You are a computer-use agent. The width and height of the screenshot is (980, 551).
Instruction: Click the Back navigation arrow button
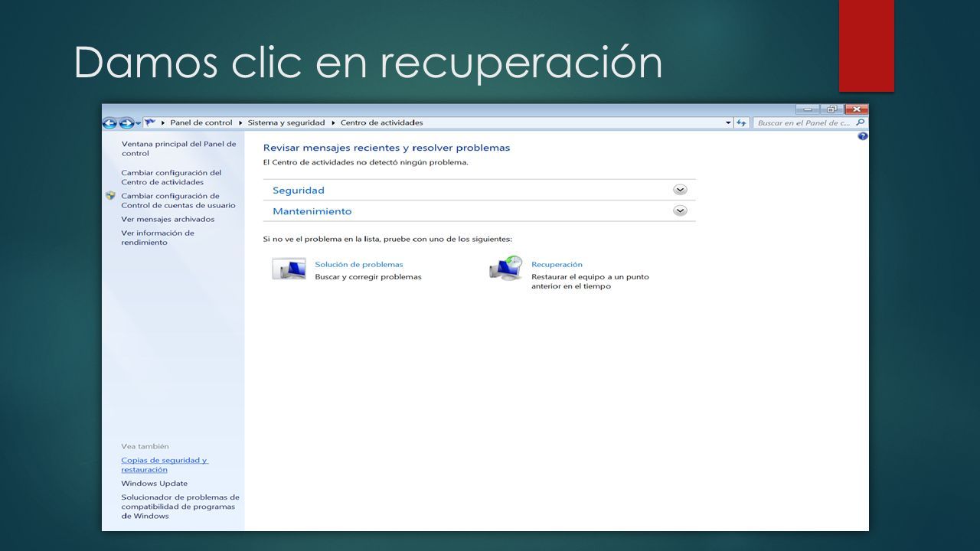coord(109,122)
